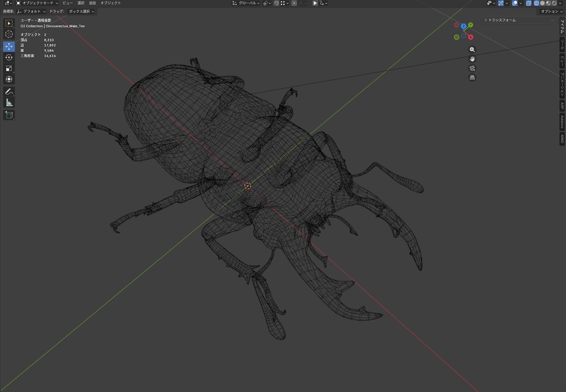Toggle snapping magnet in header

click(x=276, y=3)
